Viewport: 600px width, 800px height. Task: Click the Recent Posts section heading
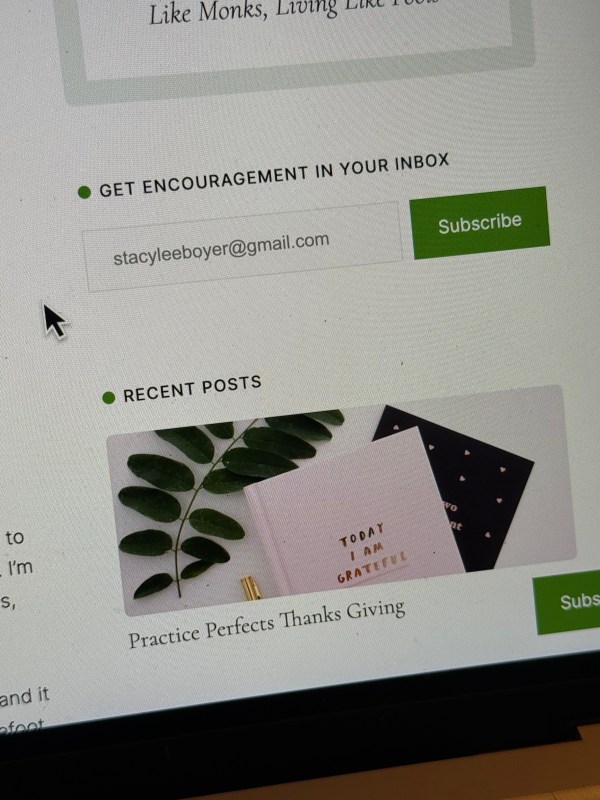[192, 389]
